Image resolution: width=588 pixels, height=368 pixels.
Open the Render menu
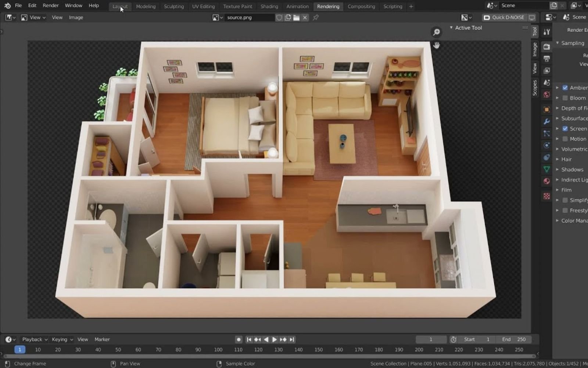pyautogui.click(x=50, y=5)
